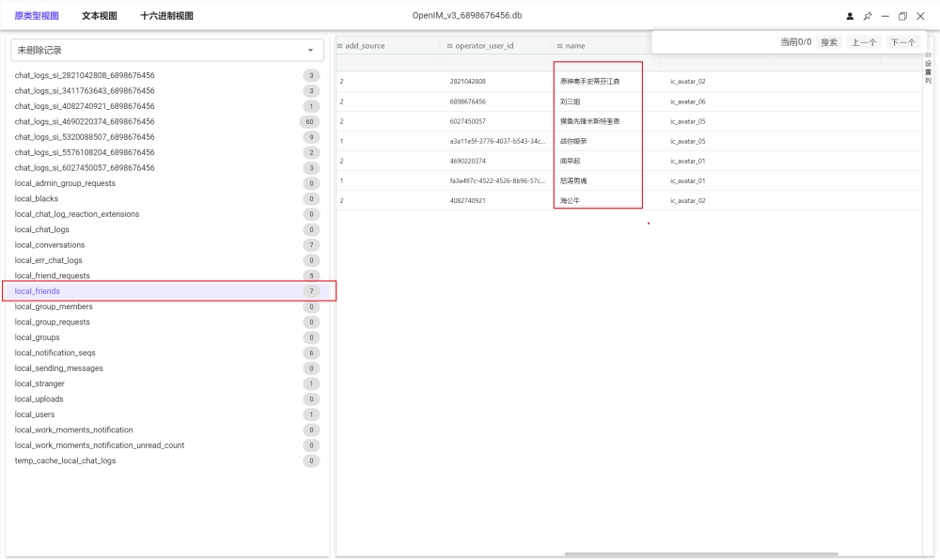Click the 下一个 next result button

pos(902,42)
